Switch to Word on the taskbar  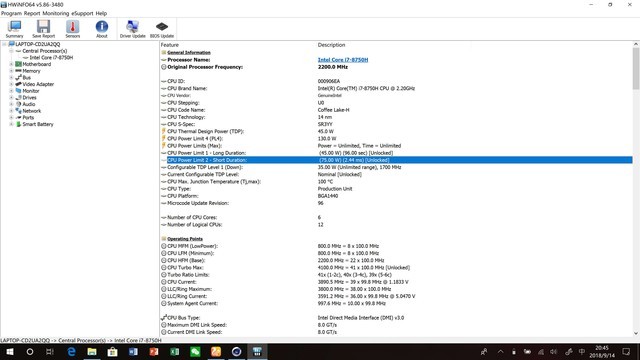point(133,351)
